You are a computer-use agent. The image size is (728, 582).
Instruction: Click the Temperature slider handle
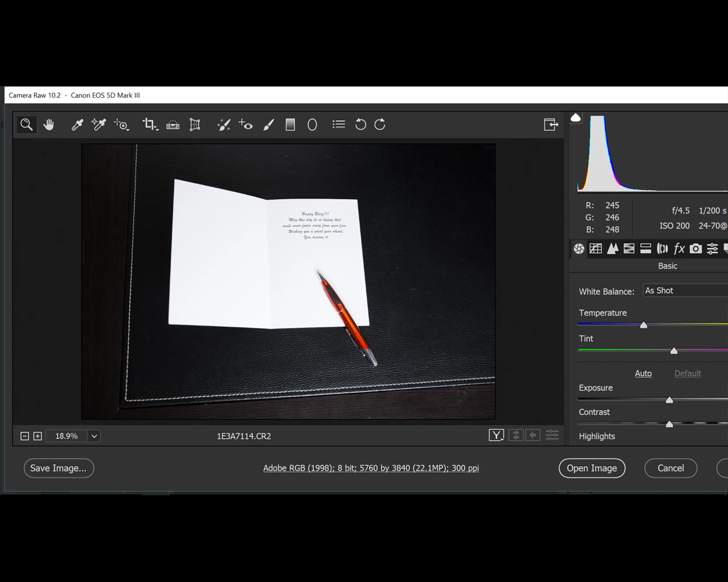[644, 325]
